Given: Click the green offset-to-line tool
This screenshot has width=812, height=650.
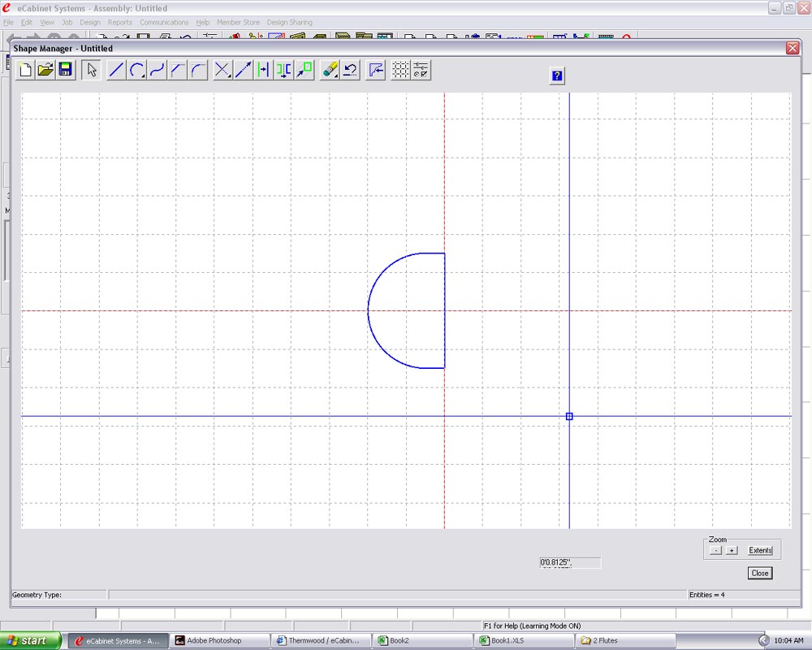Looking at the screenshot, I should tap(263, 70).
